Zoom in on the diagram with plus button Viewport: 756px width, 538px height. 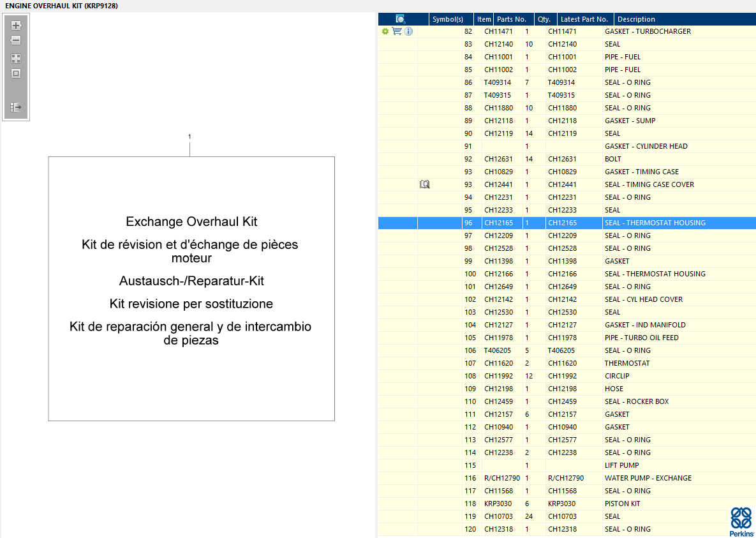tap(16, 26)
